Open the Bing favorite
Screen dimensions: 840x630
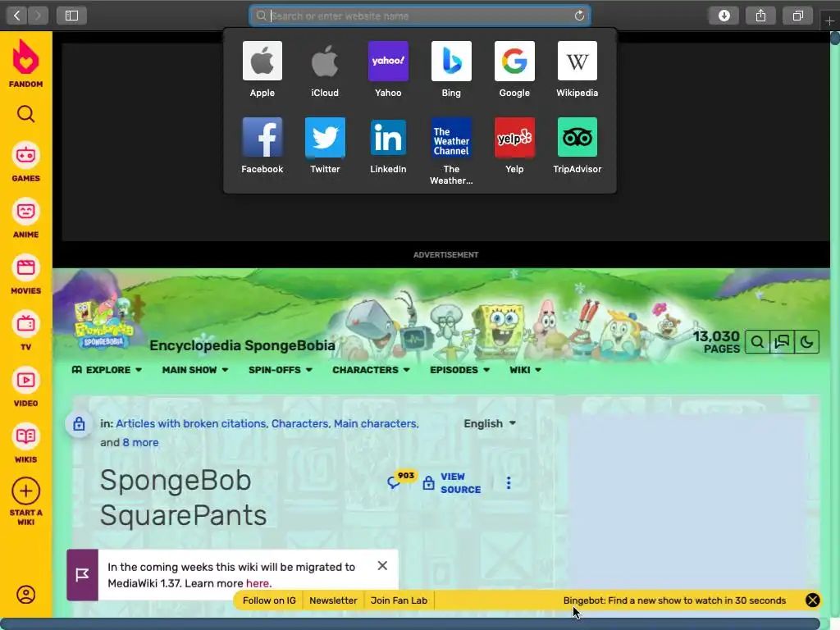point(451,69)
